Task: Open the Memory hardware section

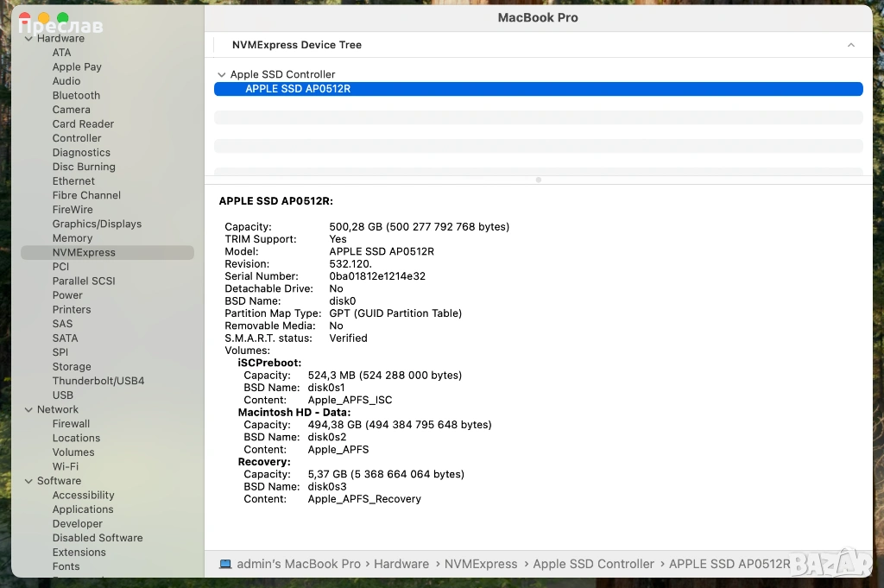Action: tap(73, 238)
